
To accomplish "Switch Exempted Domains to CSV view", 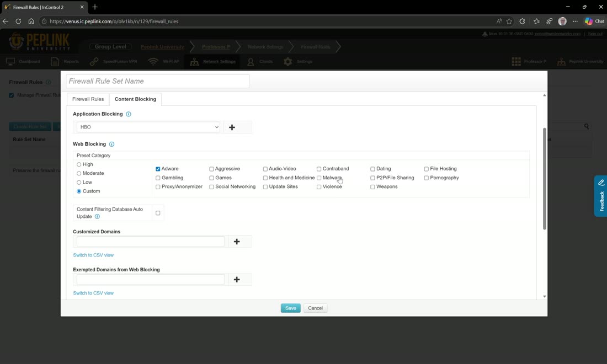I will 93,293.
